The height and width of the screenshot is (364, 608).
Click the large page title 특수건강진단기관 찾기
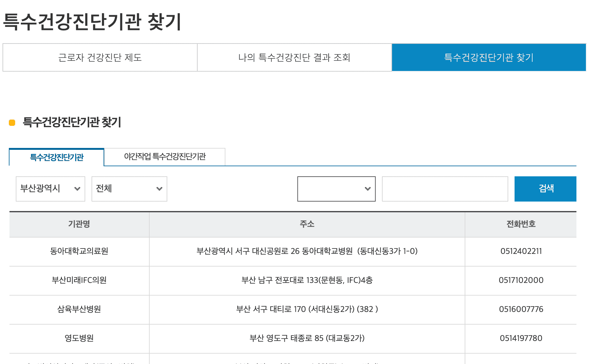click(x=92, y=22)
